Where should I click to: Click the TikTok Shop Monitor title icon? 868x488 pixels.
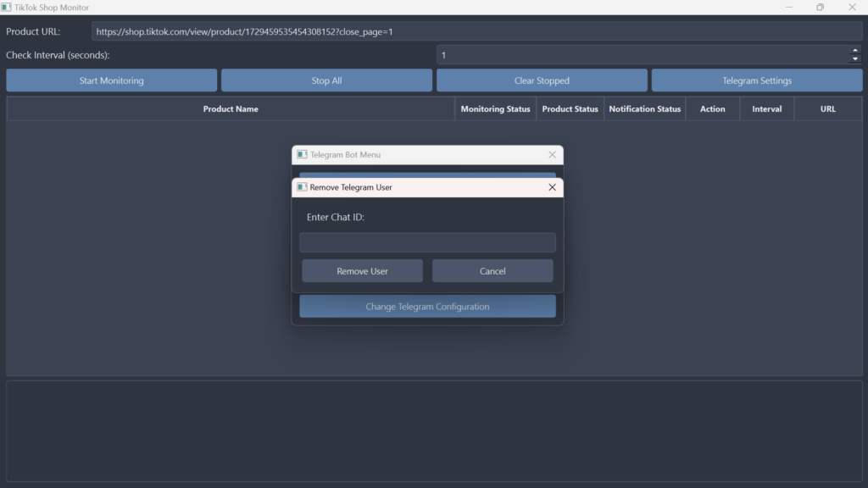click(x=6, y=7)
